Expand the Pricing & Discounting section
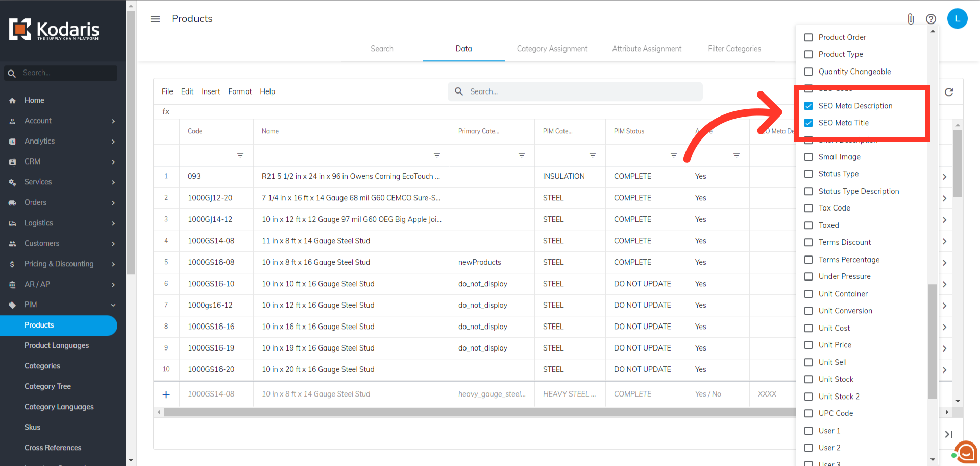This screenshot has width=980, height=466. pos(113,264)
